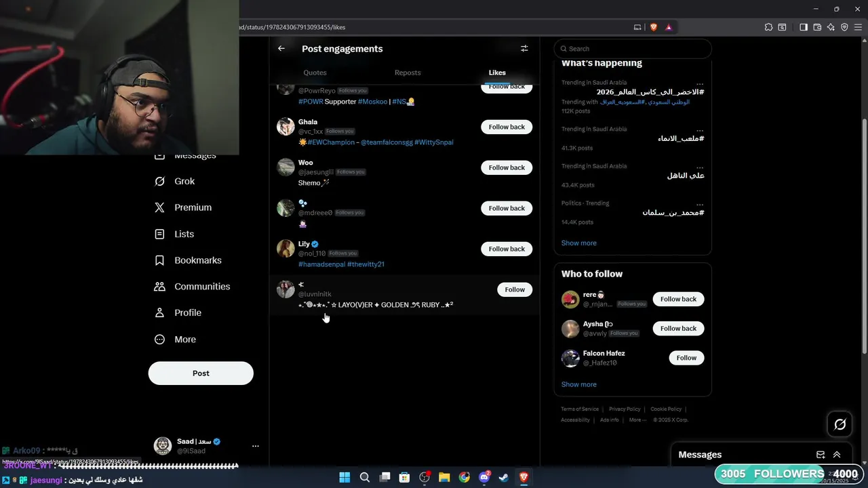
Task: Open options for trending محمد_بن_سلمان
Action: pyautogui.click(x=700, y=204)
